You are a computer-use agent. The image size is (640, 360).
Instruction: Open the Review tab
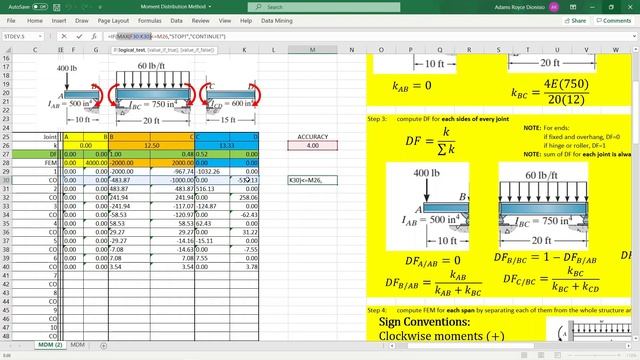[x=200, y=20]
